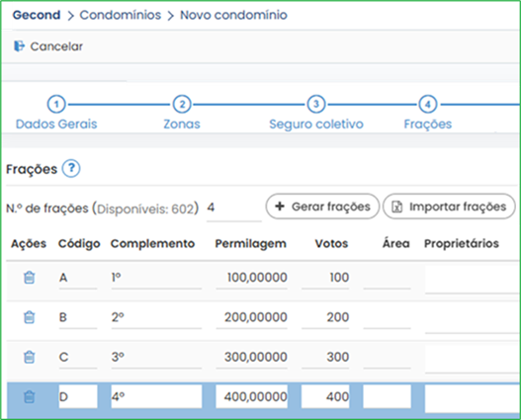Delete fraction D with trash icon
This screenshot has width=521, height=420.
tap(30, 396)
